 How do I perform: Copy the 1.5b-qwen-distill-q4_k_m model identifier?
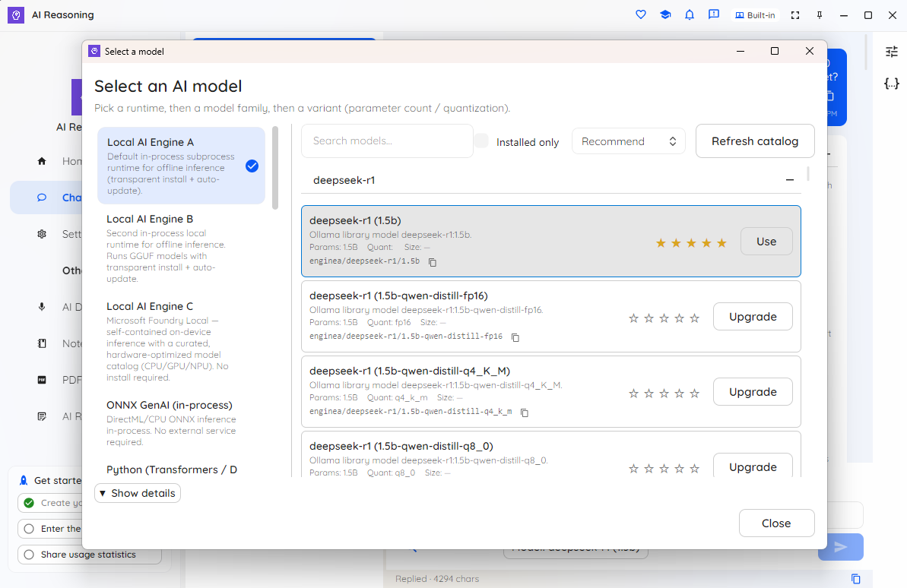(525, 413)
